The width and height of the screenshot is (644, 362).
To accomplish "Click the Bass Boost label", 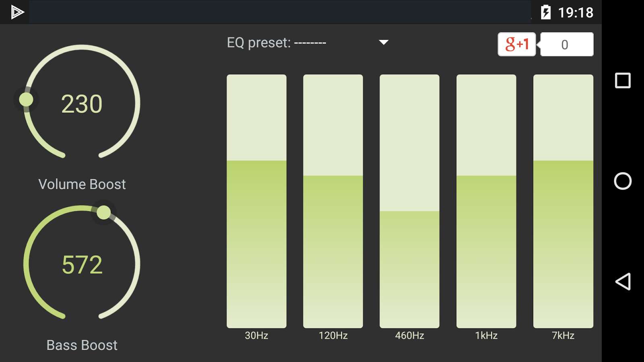I will pyautogui.click(x=82, y=345).
